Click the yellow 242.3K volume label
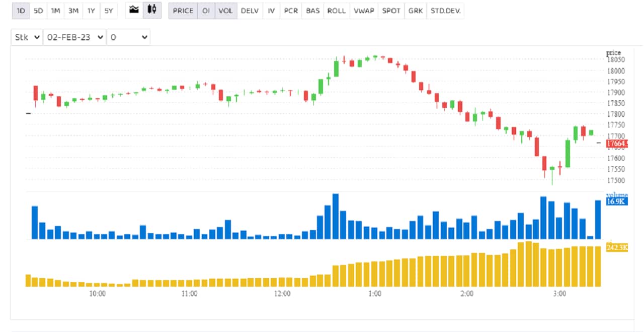This screenshot has height=332, width=644. (x=617, y=247)
